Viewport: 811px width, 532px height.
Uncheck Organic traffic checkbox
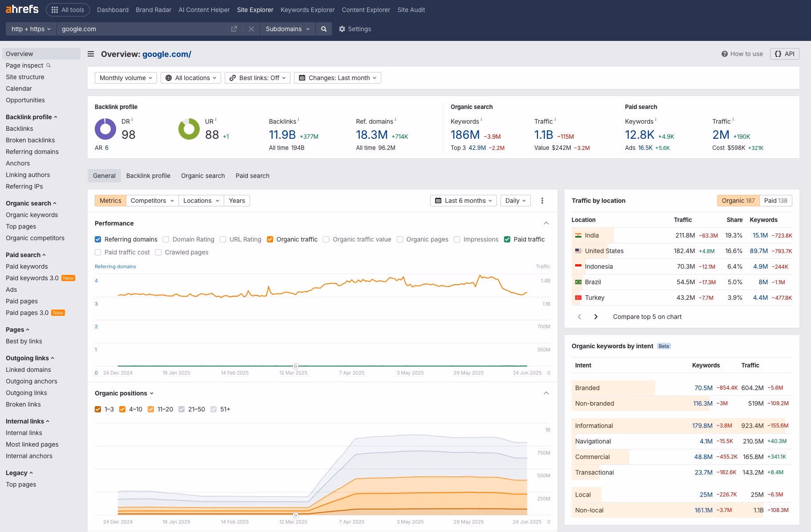tap(270, 239)
